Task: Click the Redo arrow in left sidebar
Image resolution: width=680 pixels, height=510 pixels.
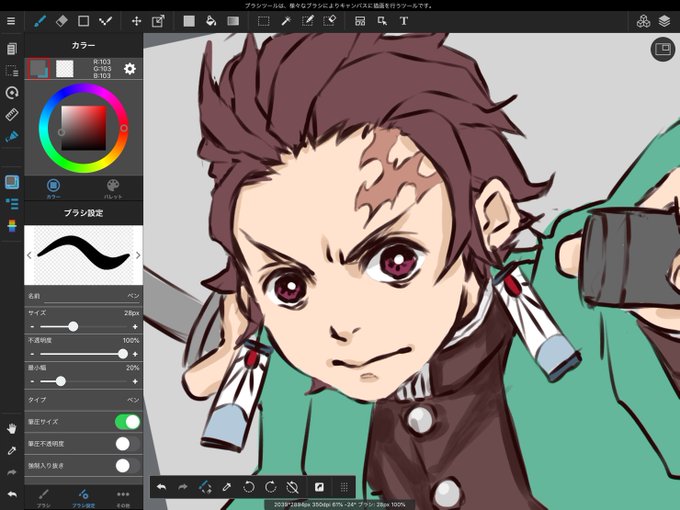Action: (12, 472)
